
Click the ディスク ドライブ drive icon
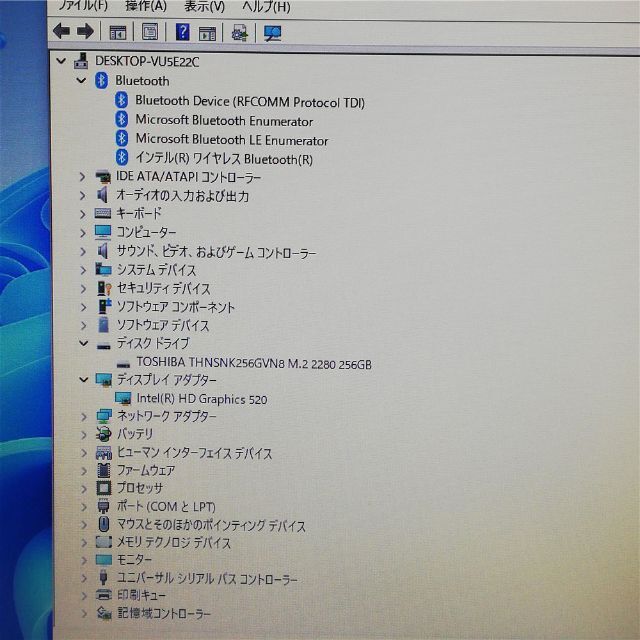[x=104, y=346]
